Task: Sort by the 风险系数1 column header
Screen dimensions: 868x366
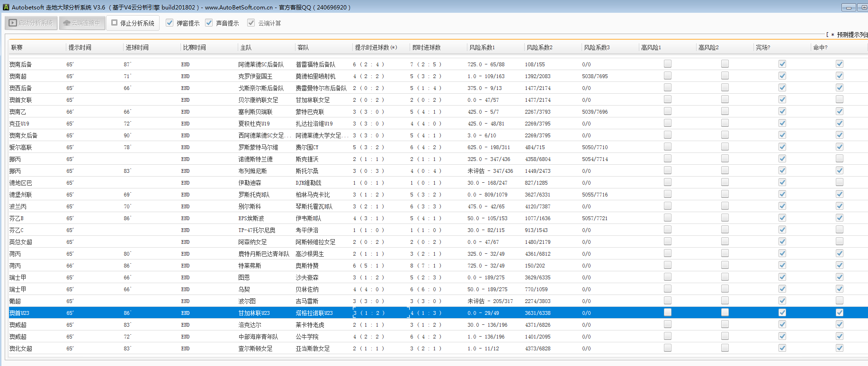Action: point(482,47)
